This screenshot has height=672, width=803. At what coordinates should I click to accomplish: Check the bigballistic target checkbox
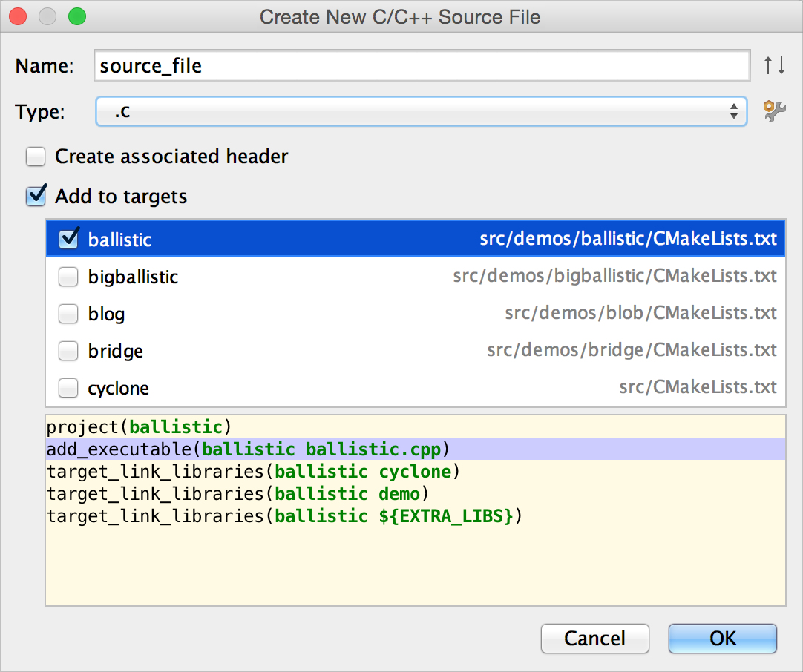[x=68, y=277]
